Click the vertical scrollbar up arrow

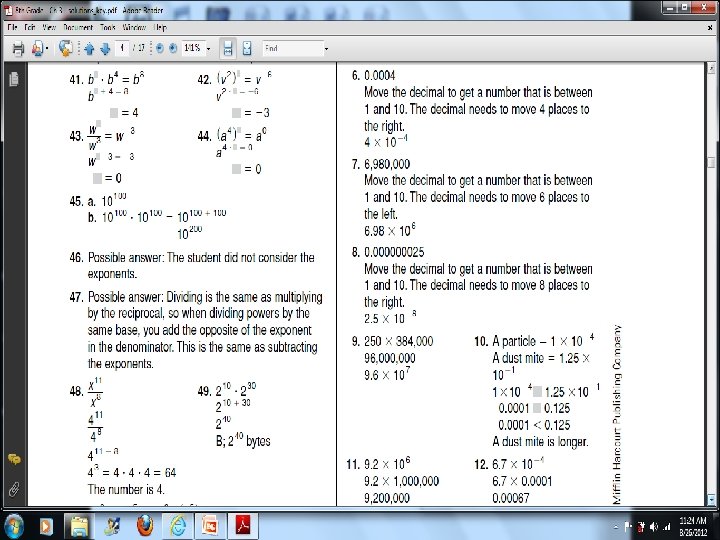point(711,68)
